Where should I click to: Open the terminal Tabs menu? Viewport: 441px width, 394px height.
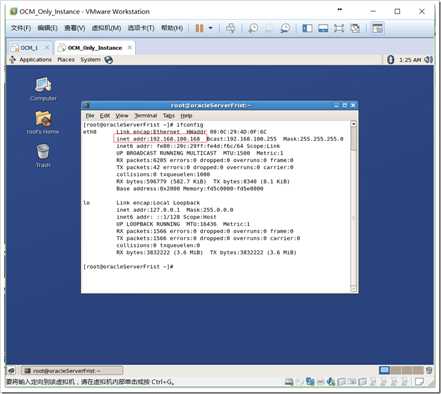pos(169,116)
